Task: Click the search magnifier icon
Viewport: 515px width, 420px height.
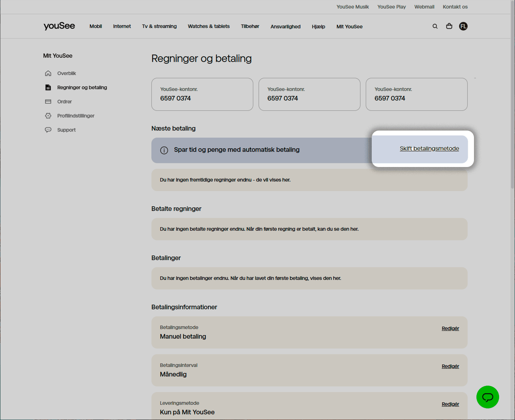Action: [x=435, y=26]
